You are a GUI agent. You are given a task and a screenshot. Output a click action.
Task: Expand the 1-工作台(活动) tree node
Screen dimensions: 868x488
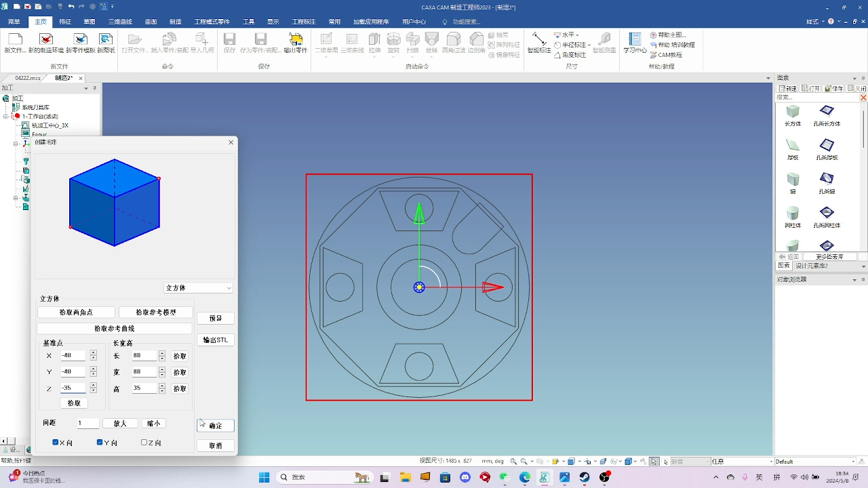pyautogui.click(x=6, y=116)
